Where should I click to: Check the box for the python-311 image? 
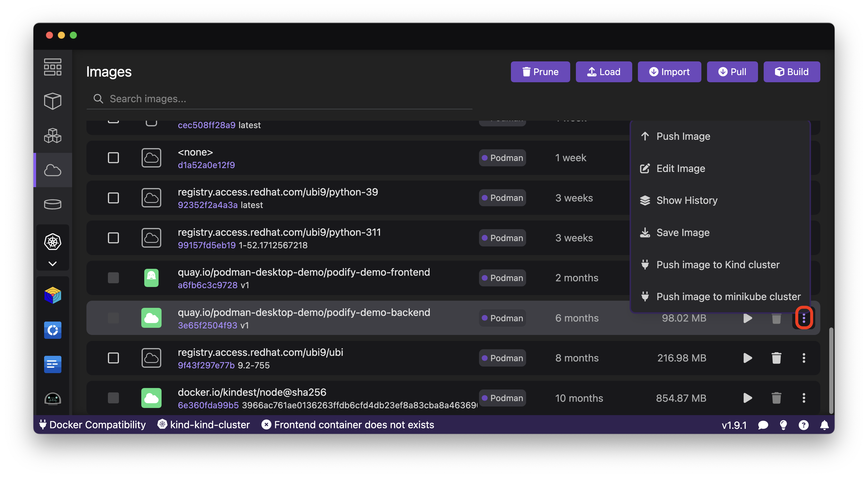point(113,238)
